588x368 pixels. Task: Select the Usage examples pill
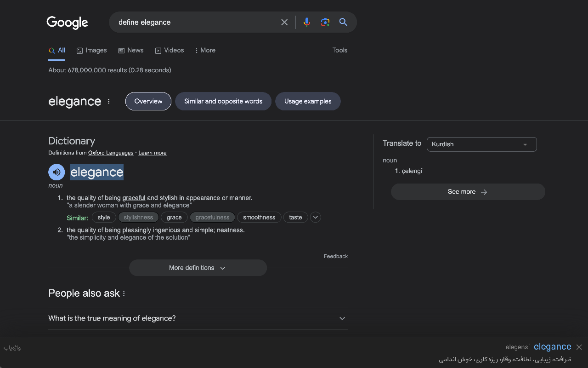tap(308, 101)
